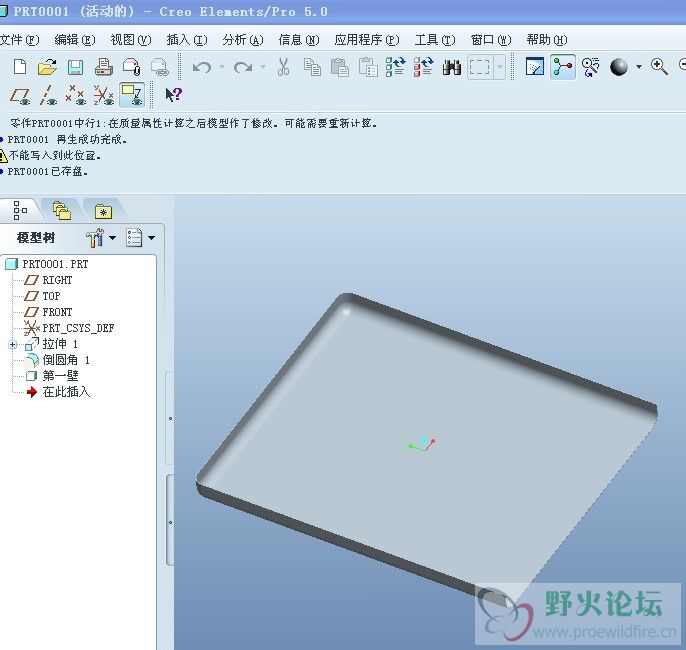
Task: Open the 分析(A) menu
Action: point(243,40)
